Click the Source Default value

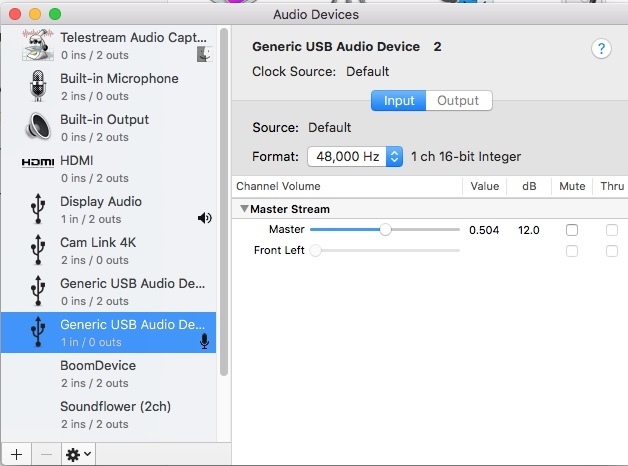point(330,128)
